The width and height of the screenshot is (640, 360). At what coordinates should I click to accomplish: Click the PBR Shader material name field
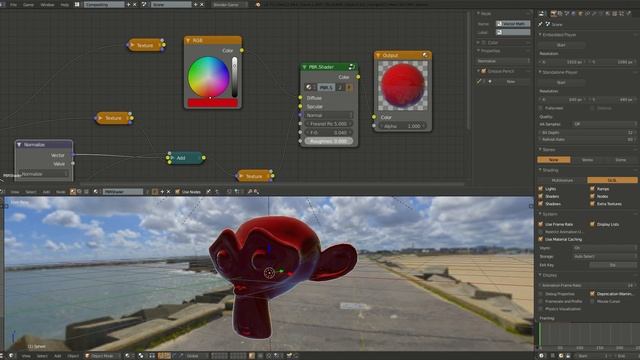[x=325, y=87]
